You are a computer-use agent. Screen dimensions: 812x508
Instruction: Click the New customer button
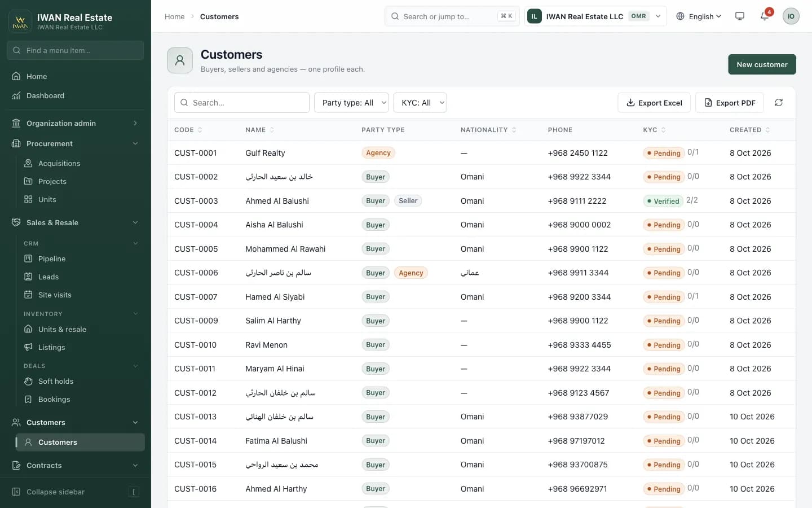(762, 64)
